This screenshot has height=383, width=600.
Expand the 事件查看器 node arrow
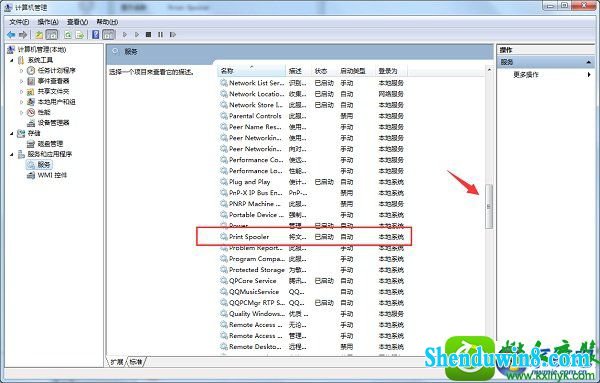(21, 81)
